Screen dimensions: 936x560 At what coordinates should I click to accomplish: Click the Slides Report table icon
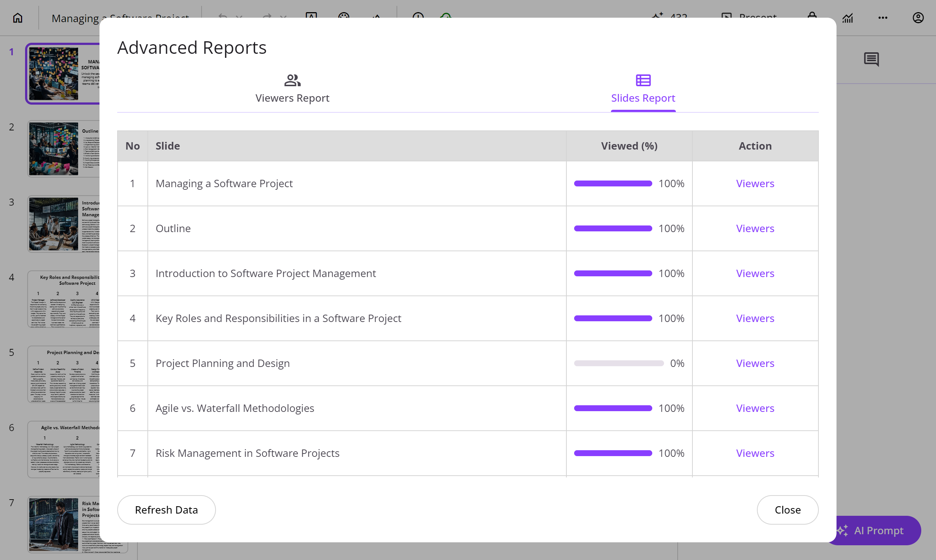coord(643,80)
